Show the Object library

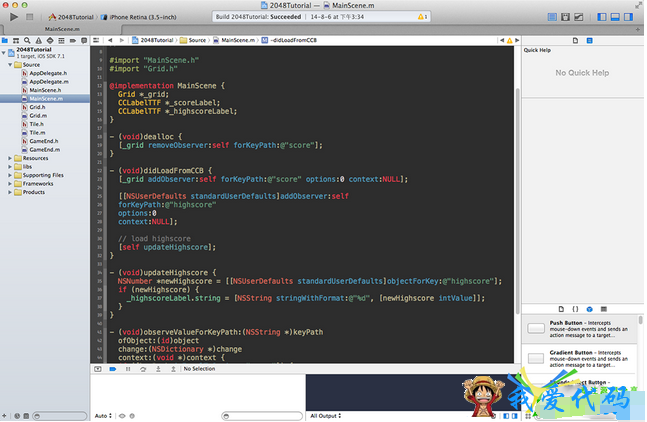[x=590, y=309]
